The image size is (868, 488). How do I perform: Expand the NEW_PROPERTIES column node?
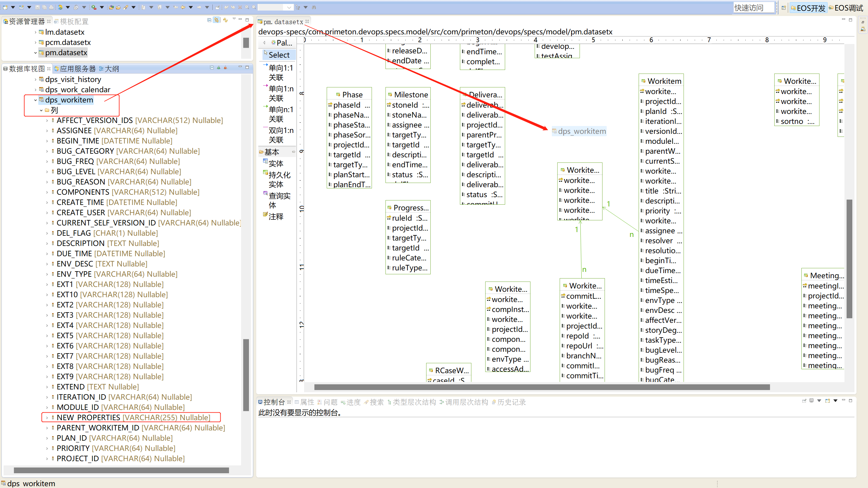[47, 417]
